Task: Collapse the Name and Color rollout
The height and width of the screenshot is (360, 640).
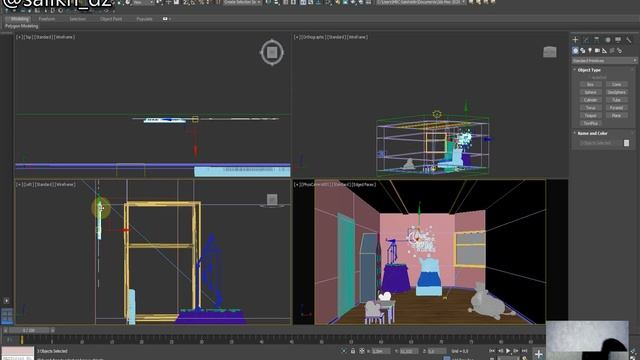Action: 592,133
